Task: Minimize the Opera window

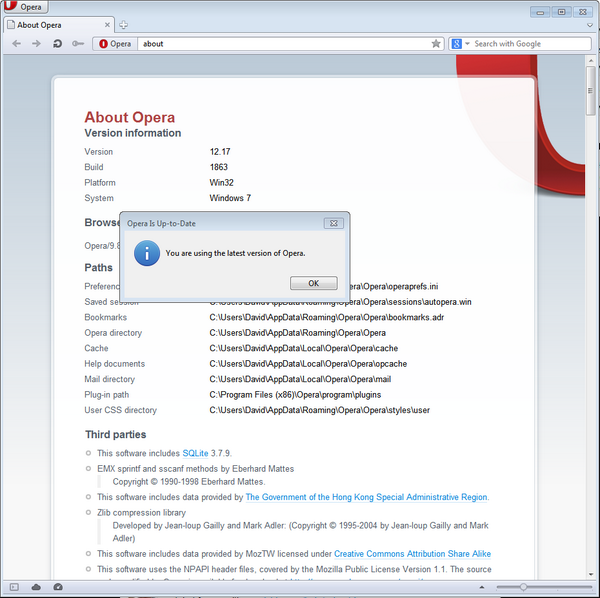Action: pyautogui.click(x=540, y=12)
